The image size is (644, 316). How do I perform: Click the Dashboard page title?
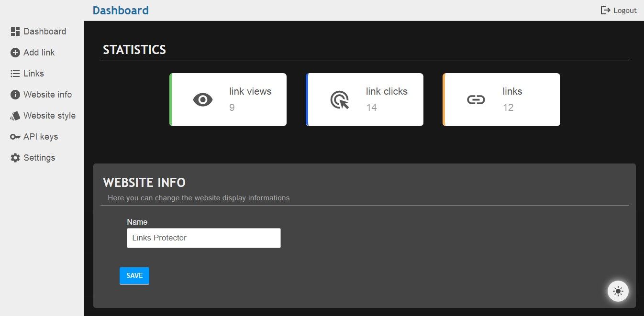121,10
